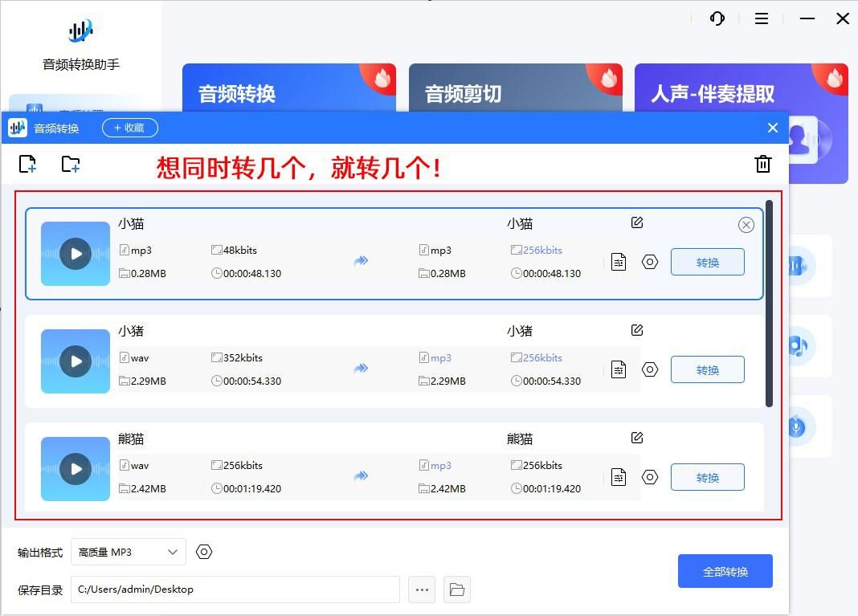Remove 小猫 from the queue via its X
858x616 pixels.
pyautogui.click(x=746, y=225)
